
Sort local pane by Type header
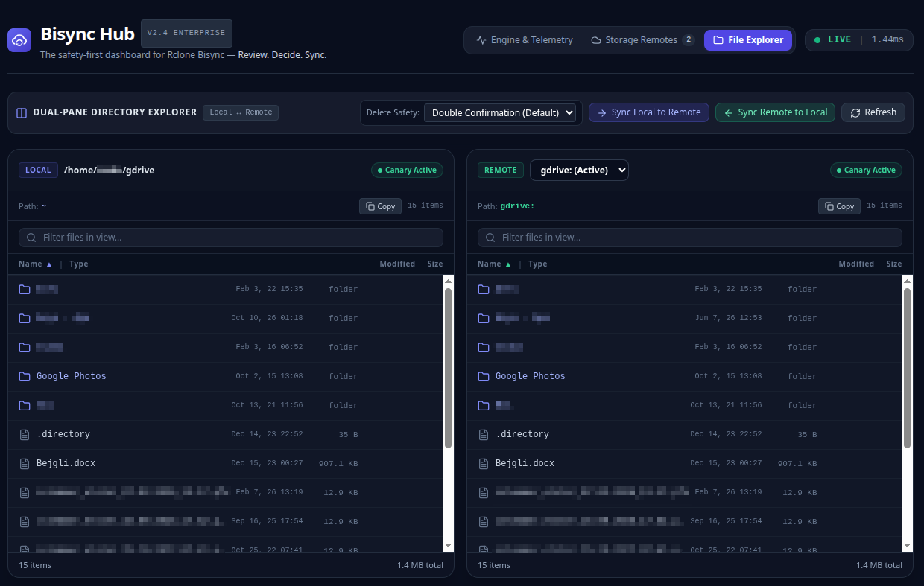pos(79,264)
